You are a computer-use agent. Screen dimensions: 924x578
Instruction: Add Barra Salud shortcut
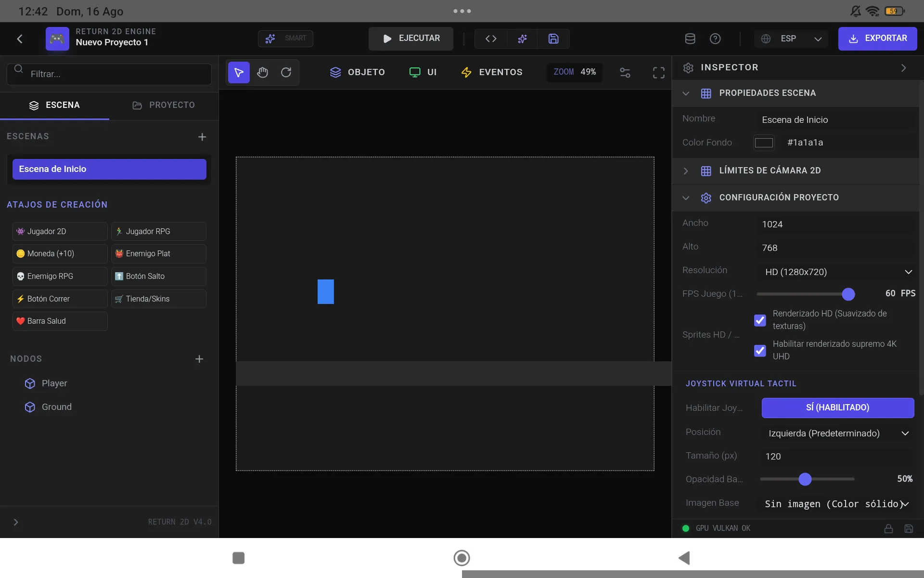pyautogui.click(x=60, y=321)
